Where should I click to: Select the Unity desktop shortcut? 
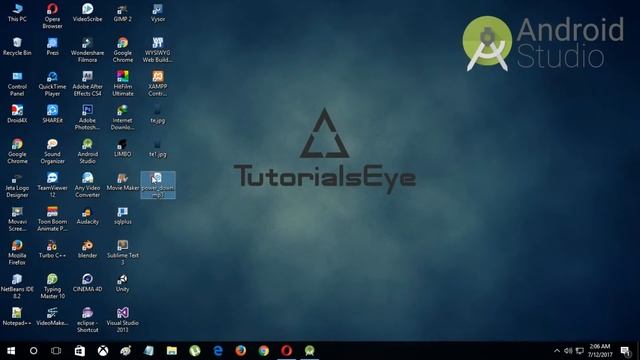pos(122,283)
